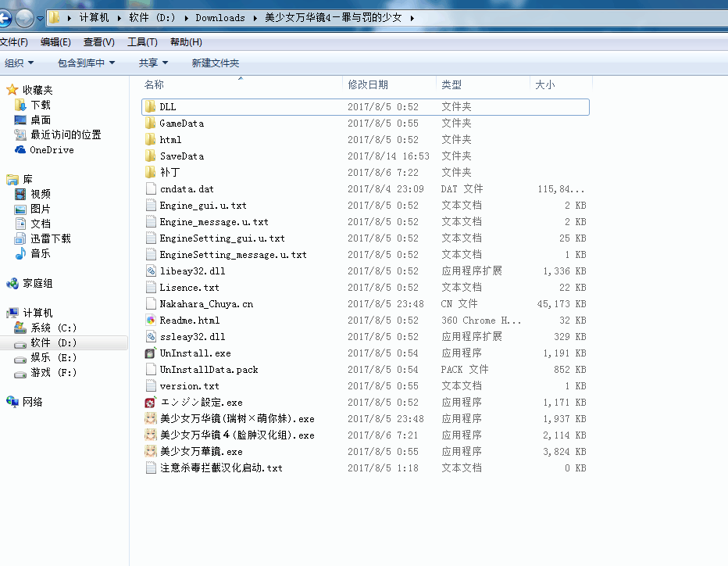This screenshot has width=728, height=566.
Task: Open the 查看(V) menu
Action: (99, 41)
